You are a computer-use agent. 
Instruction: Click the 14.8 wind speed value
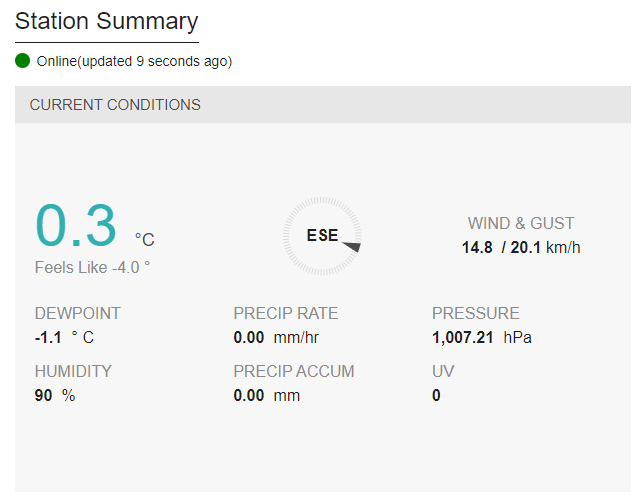tap(477, 248)
